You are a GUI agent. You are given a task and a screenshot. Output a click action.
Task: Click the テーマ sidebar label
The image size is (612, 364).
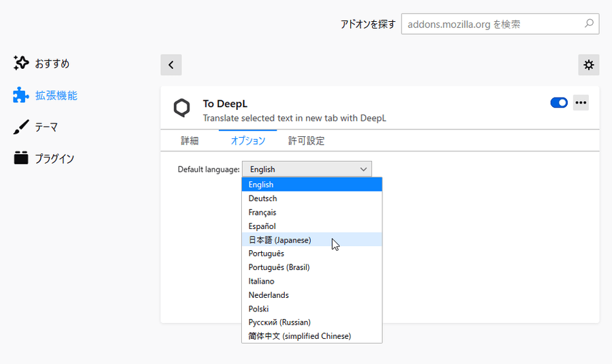46,127
